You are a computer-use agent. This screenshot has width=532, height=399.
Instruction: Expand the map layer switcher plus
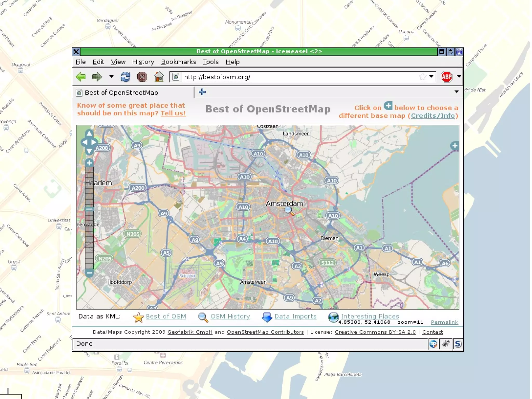tap(455, 146)
